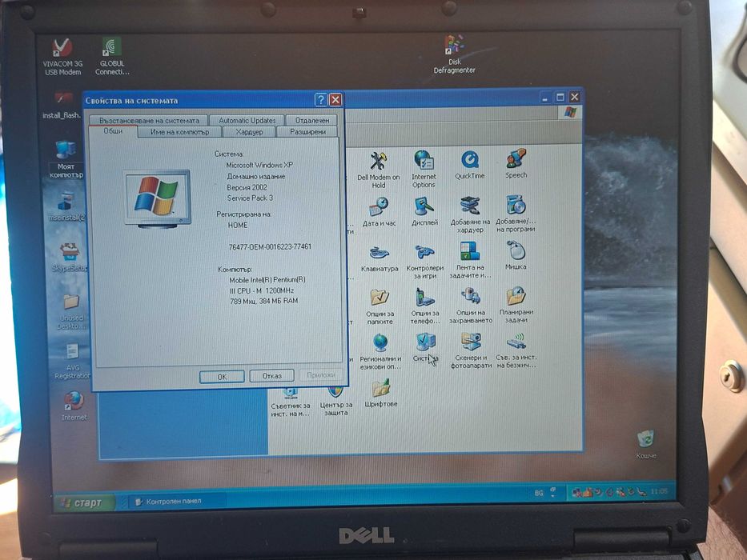Open Speech in Control Panel
Image resolution: width=747 pixels, height=560 pixels.
(x=516, y=163)
